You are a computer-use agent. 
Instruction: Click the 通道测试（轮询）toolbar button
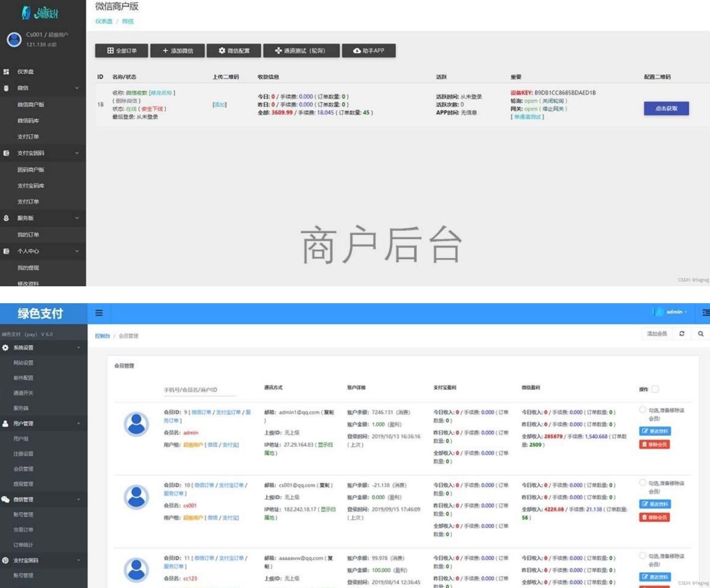(301, 51)
